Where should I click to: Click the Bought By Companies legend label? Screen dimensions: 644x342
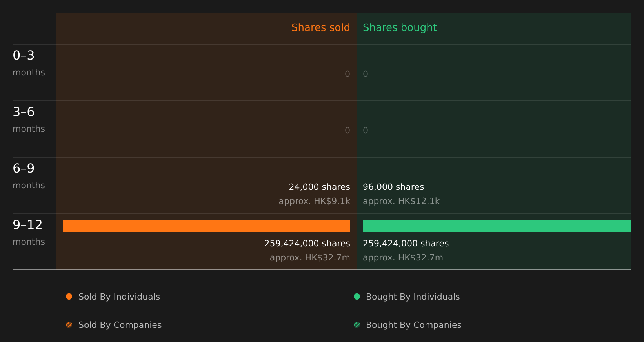413,325
